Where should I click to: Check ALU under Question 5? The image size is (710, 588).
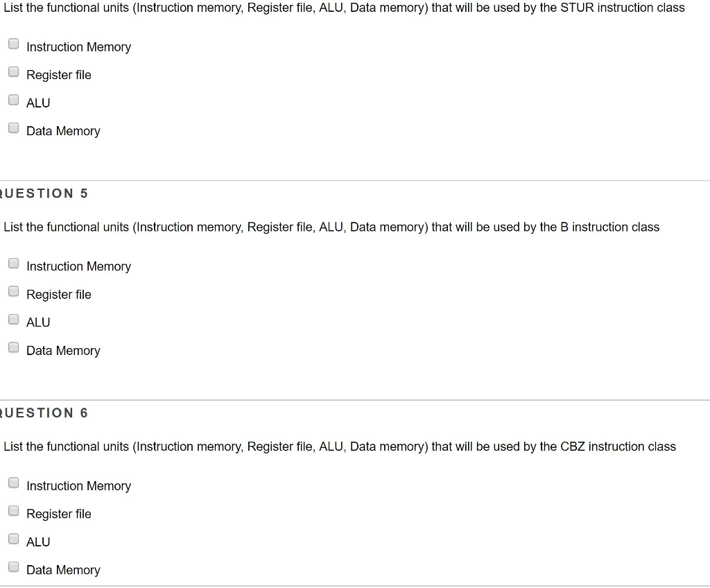coord(13,318)
